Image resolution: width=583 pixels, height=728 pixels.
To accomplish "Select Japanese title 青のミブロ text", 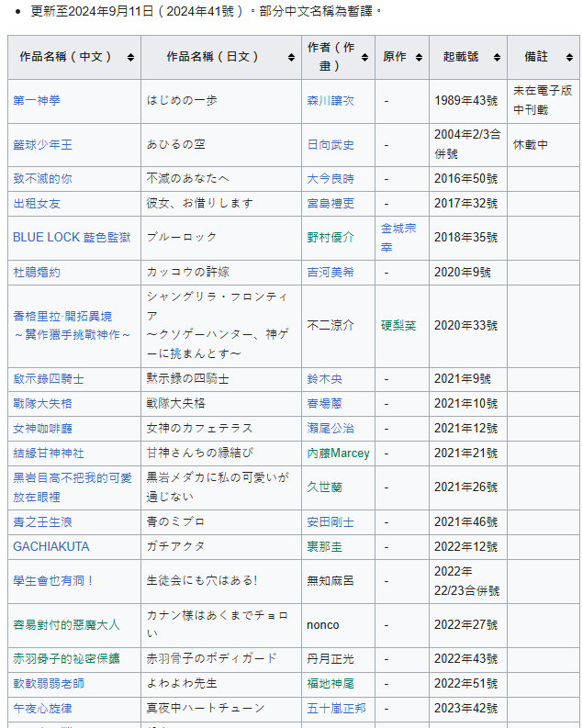I will (176, 521).
